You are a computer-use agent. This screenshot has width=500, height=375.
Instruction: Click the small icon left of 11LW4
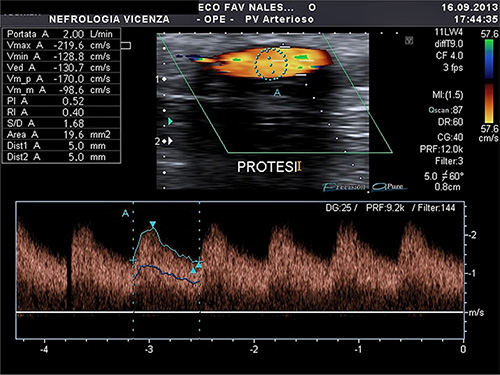coord(409,41)
